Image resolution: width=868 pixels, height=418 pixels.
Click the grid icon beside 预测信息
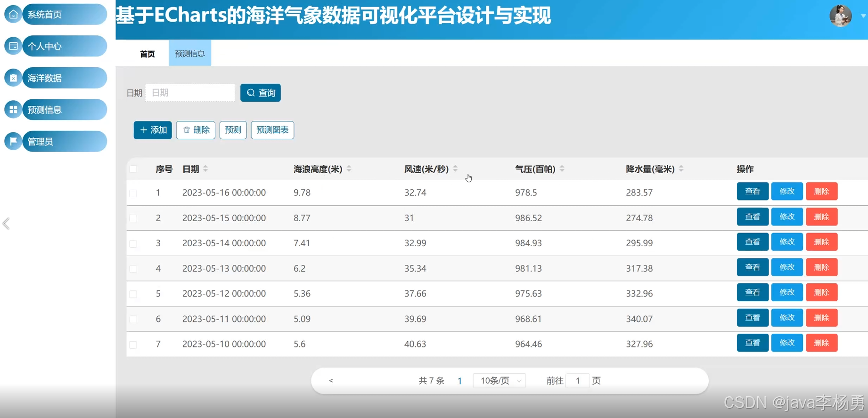point(13,110)
